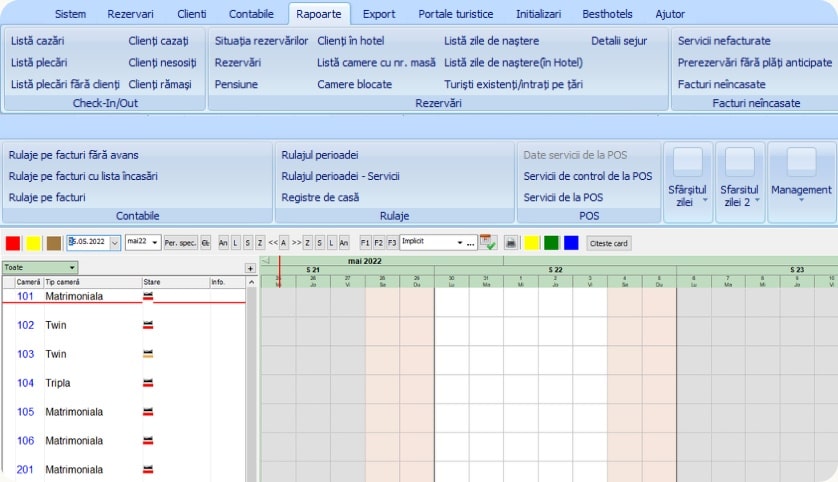Expand the date picker dropdown
Viewport: 838px width, 482px height.
(x=115, y=243)
